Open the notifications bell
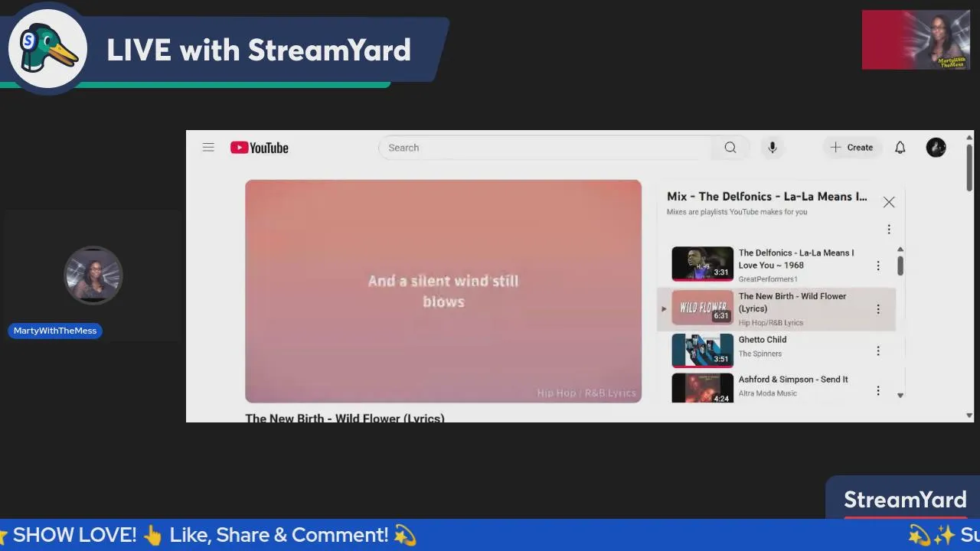The width and height of the screenshot is (980, 551). pyautogui.click(x=900, y=148)
